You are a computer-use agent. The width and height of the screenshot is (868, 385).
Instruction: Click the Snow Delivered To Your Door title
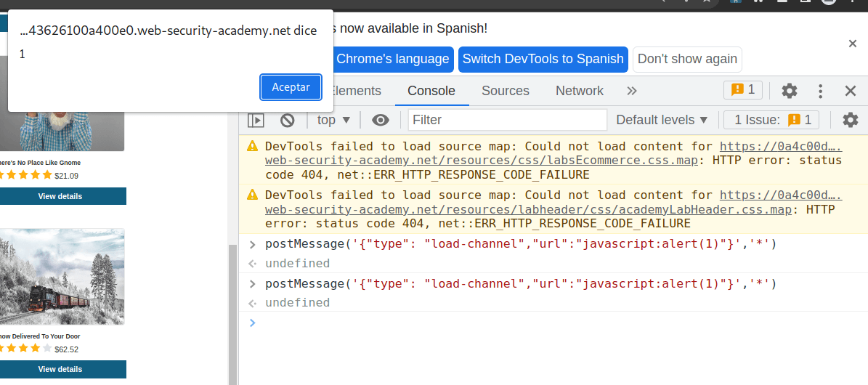pos(39,336)
